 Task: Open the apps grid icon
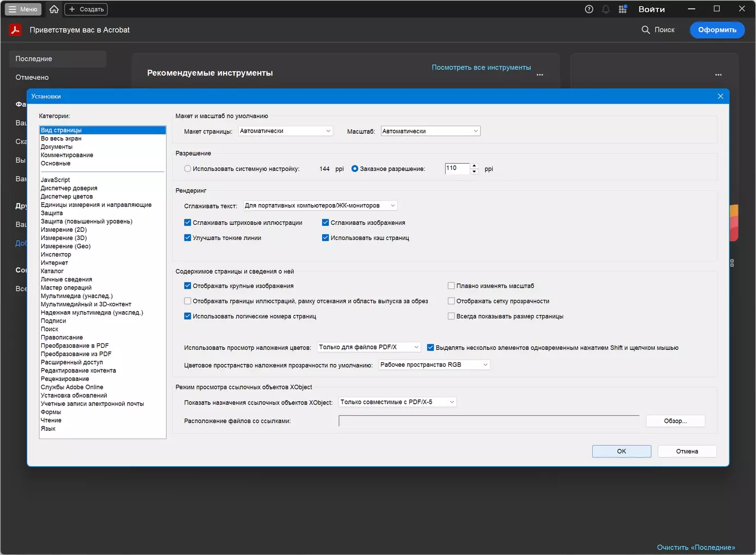click(623, 9)
